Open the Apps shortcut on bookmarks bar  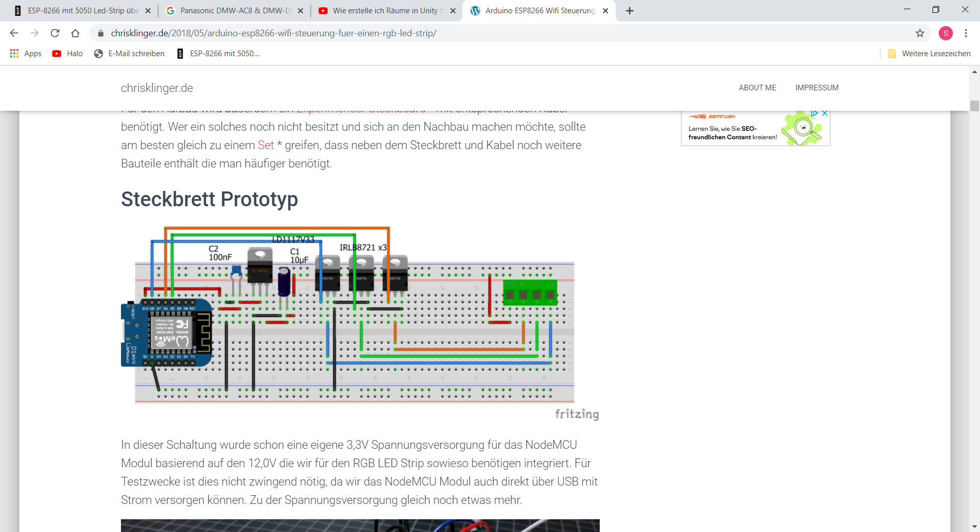pos(25,53)
